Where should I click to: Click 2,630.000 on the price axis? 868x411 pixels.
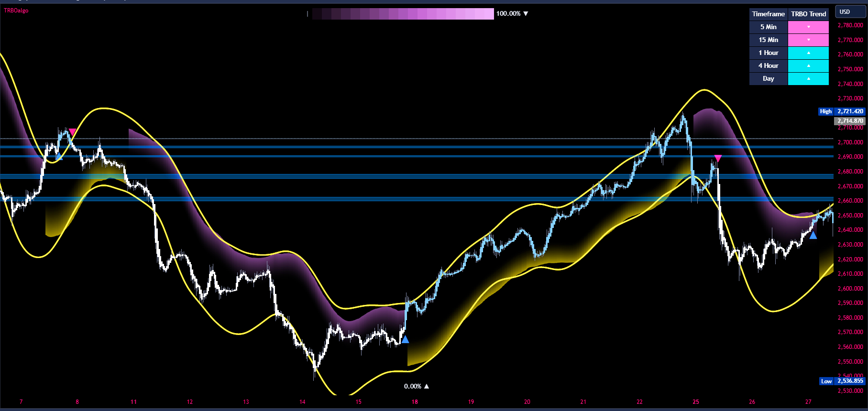[x=850, y=245]
